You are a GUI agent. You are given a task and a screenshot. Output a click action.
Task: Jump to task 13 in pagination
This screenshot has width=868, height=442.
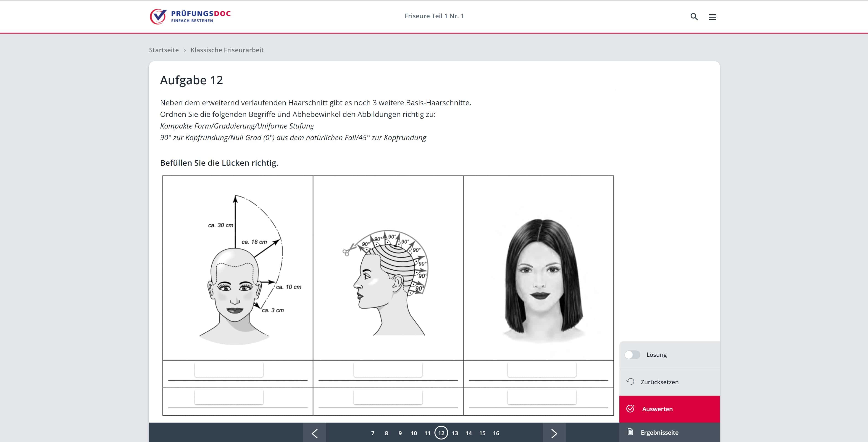point(455,433)
